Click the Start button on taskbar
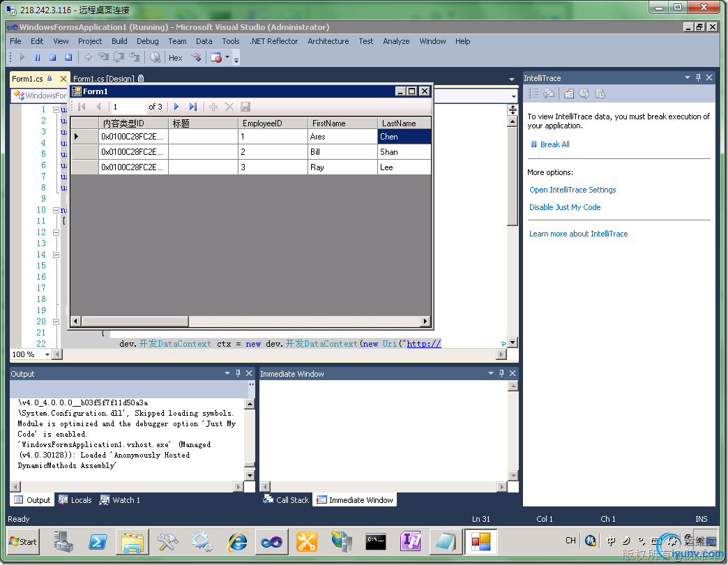This screenshot has height=565, width=728. point(23,542)
